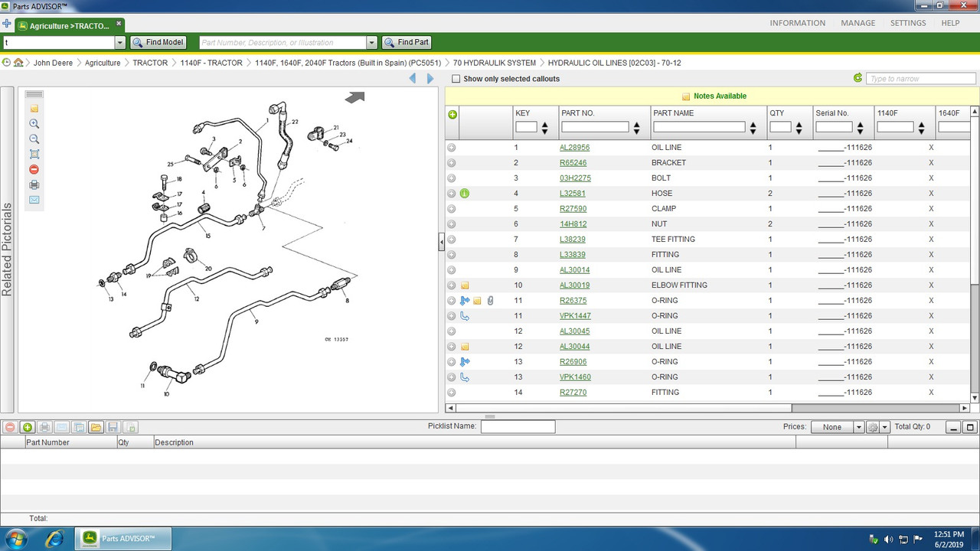Image resolution: width=980 pixels, height=551 pixels.
Task: Click inside the Picklist Name field
Action: coord(518,426)
